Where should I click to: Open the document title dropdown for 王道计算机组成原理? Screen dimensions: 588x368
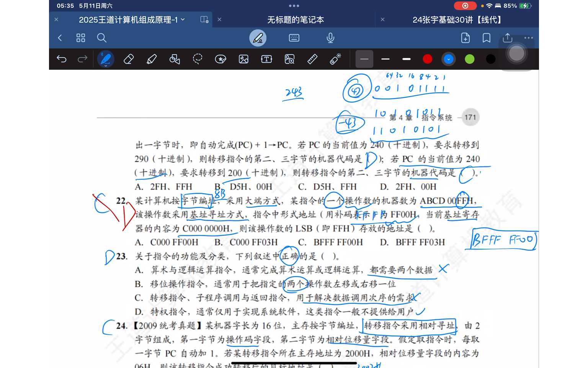(x=183, y=20)
